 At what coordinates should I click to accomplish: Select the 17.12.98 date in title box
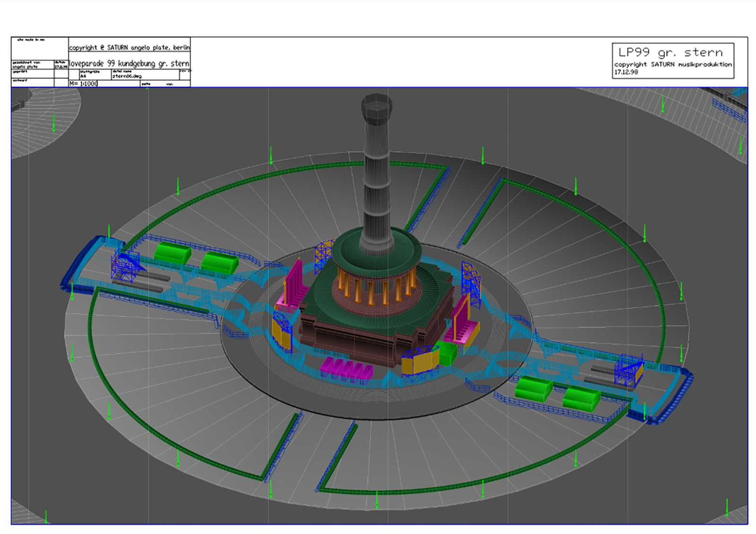click(x=626, y=72)
